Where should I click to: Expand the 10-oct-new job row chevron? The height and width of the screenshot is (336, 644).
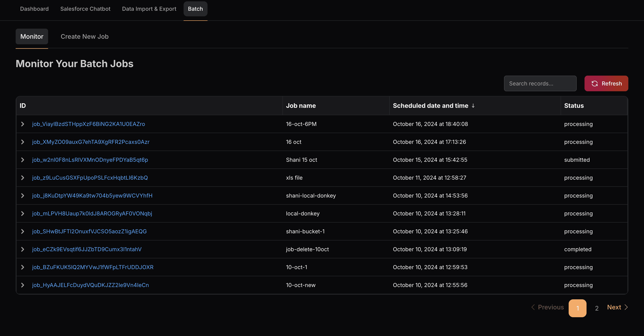(x=23, y=285)
